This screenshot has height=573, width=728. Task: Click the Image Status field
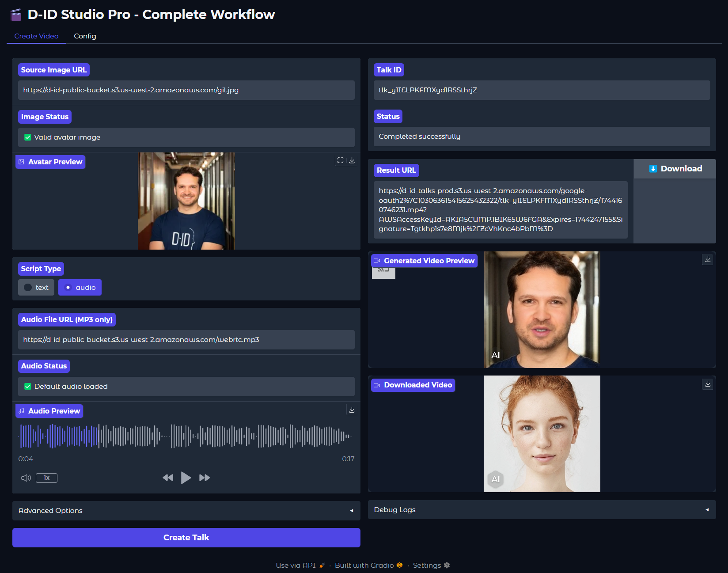point(186,137)
